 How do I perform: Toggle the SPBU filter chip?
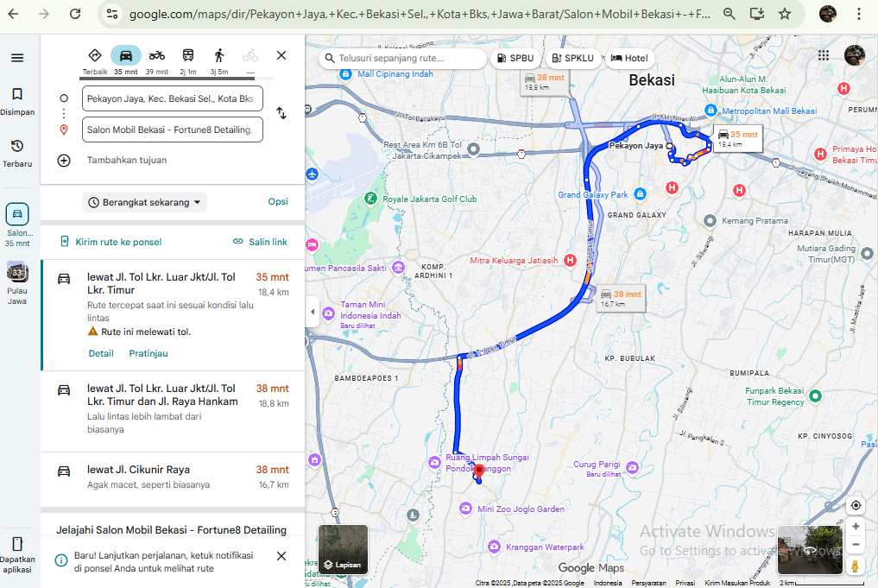[516, 58]
